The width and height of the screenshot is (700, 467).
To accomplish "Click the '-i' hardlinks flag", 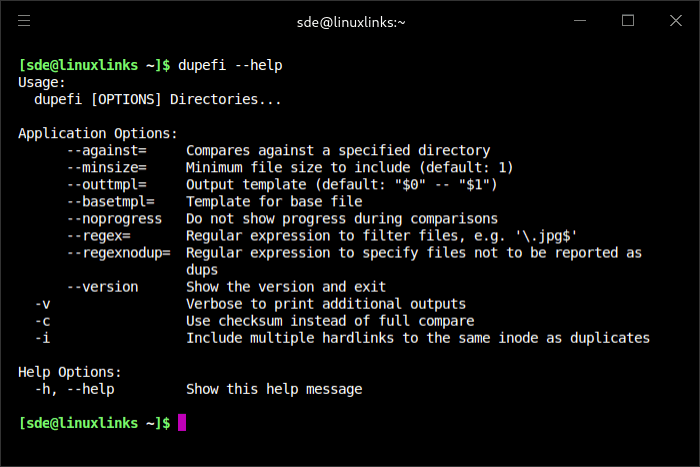I will 42,337.
